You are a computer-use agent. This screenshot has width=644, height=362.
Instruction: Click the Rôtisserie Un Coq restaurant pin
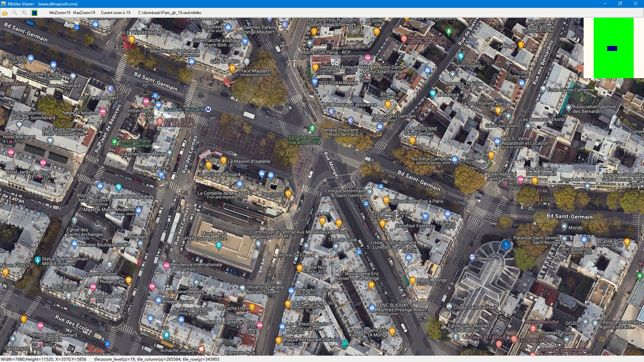386,200
